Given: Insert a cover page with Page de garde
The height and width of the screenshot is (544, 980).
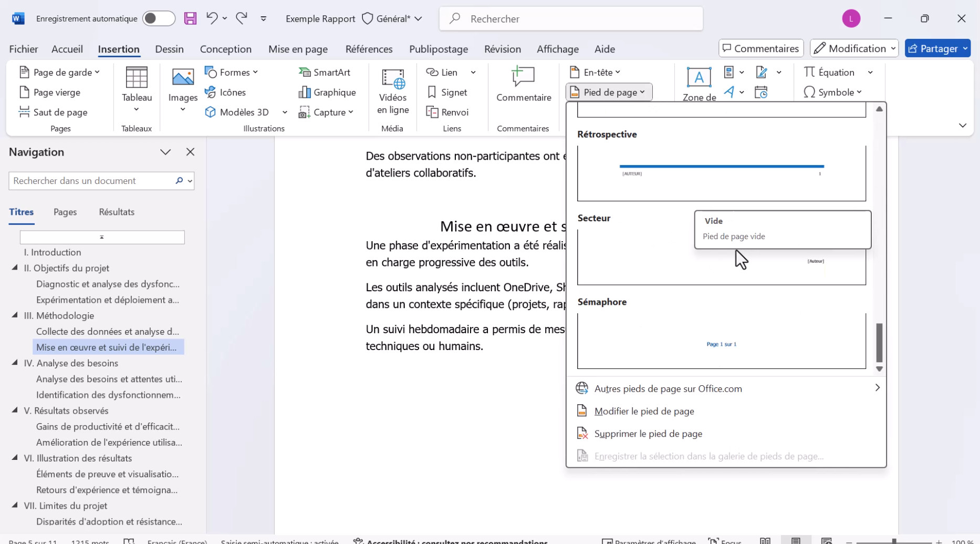Looking at the screenshot, I should (59, 72).
